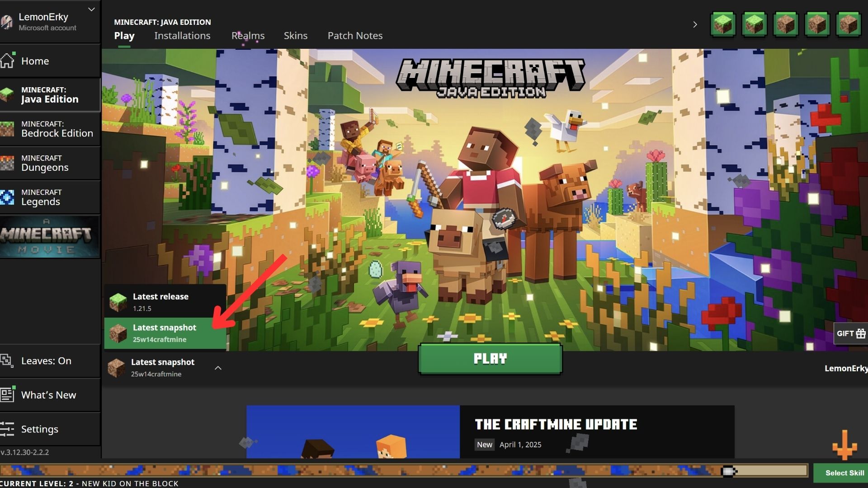
Task: Open launcher Settings
Action: pyautogui.click(x=50, y=429)
